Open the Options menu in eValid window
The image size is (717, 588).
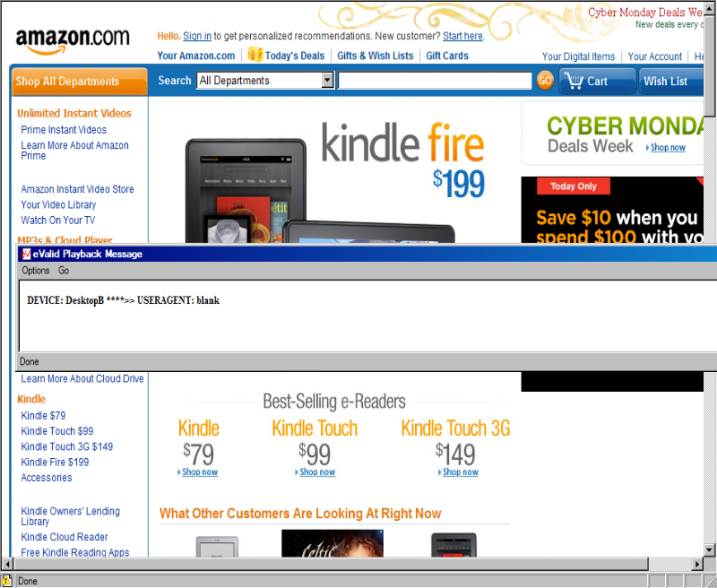(x=36, y=270)
